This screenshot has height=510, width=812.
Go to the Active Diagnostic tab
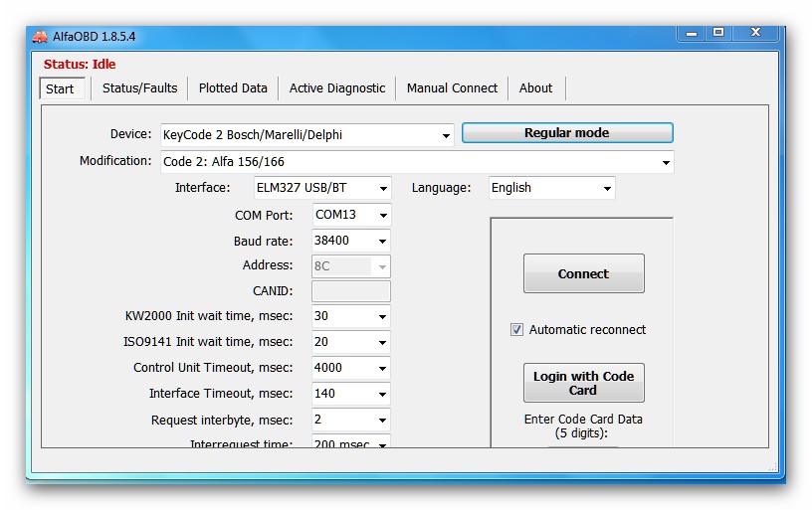pyautogui.click(x=336, y=88)
